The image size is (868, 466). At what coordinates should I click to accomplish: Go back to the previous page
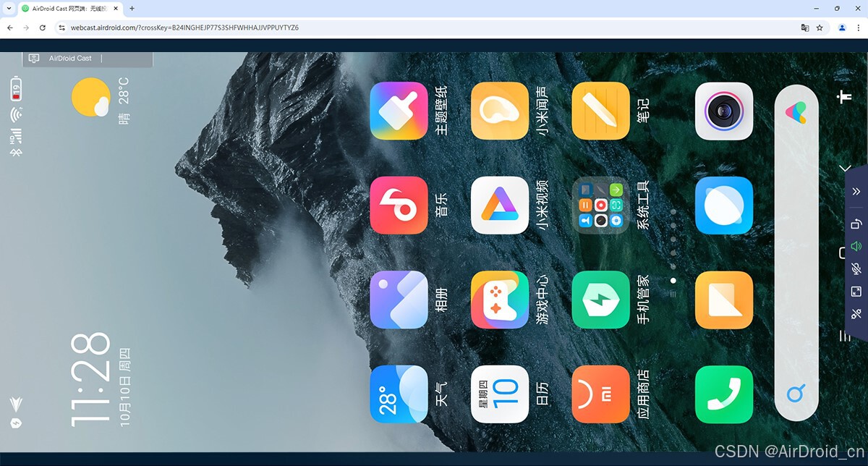coord(9,27)
